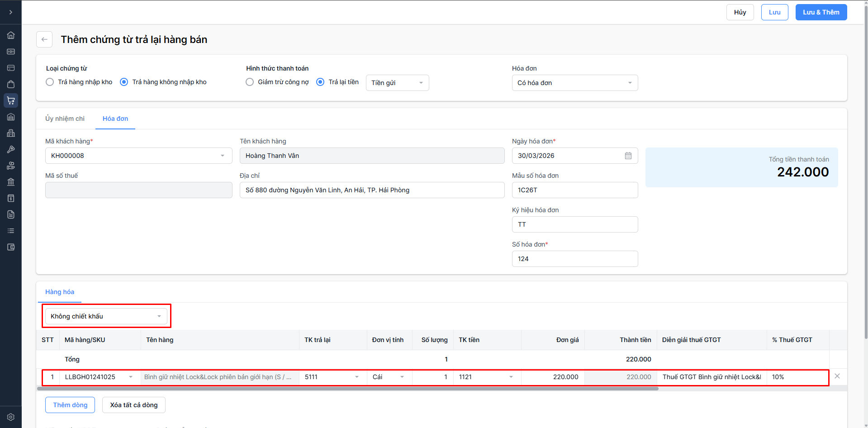Expand the sidebar with the chevron arrow

tap(11, 12)
